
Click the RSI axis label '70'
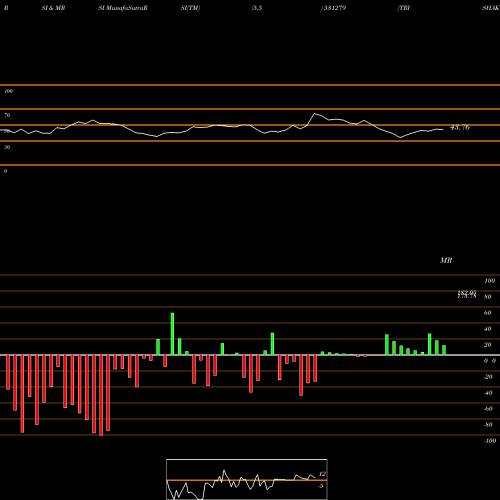pos(7,115)
